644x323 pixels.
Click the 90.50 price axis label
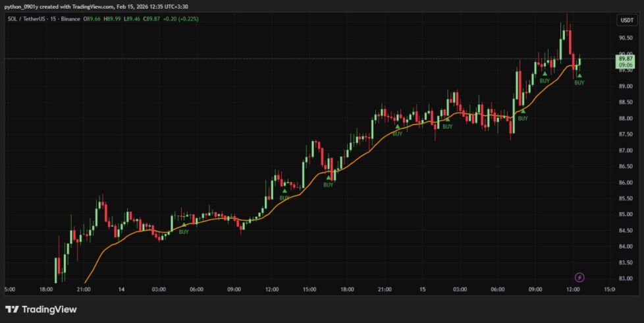626,38
